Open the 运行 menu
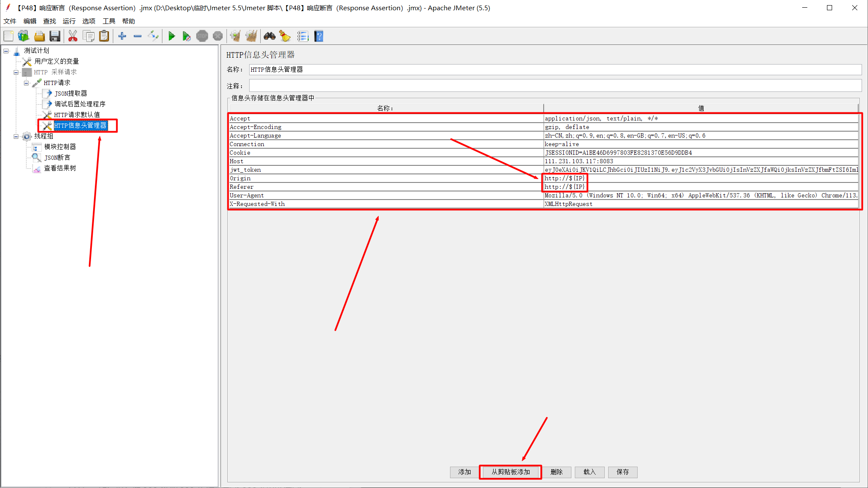 69,21
